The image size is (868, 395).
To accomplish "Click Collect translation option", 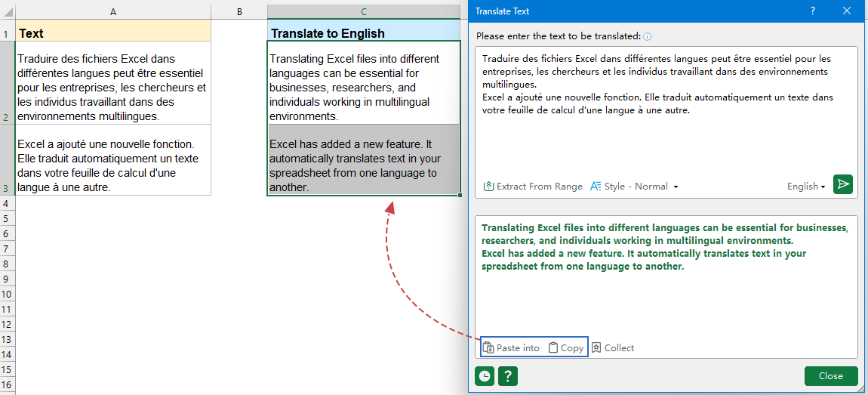I will pos(613,348).
